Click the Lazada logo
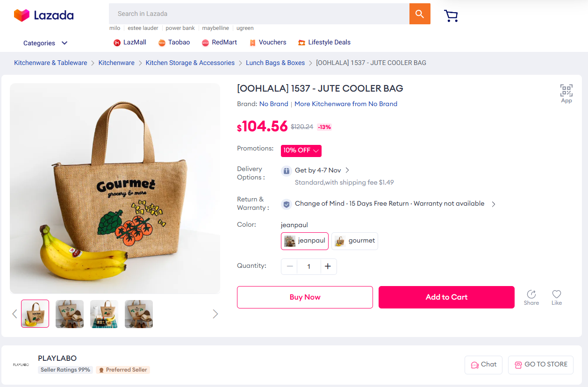The width and height of the screenshot is (588, 387). [44, 15]
